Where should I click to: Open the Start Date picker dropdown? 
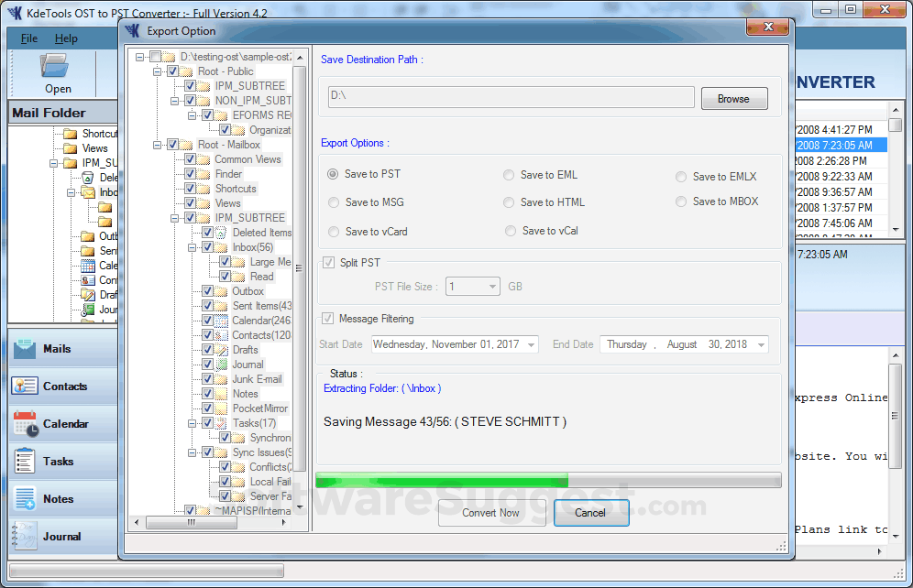(531, 345)
